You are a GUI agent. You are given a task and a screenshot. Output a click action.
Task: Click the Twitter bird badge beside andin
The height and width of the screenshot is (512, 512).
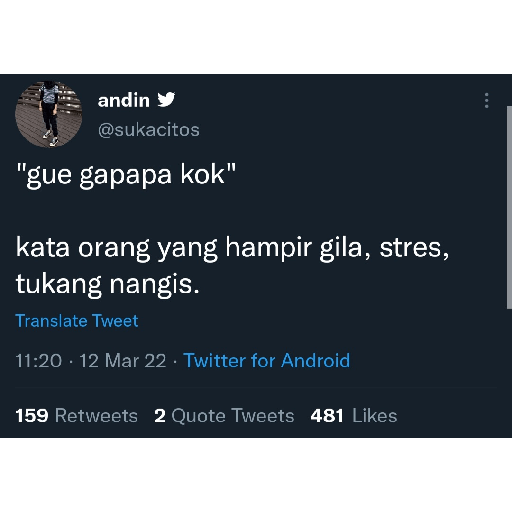(166, 100)
